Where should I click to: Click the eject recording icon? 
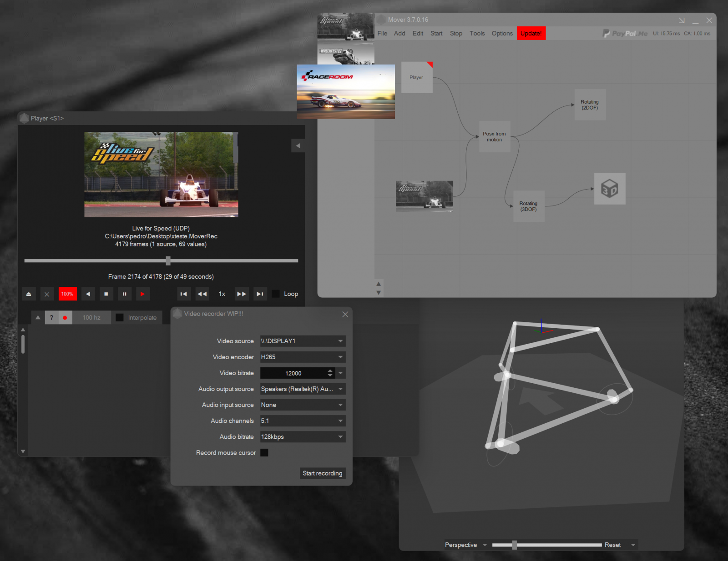29,294
